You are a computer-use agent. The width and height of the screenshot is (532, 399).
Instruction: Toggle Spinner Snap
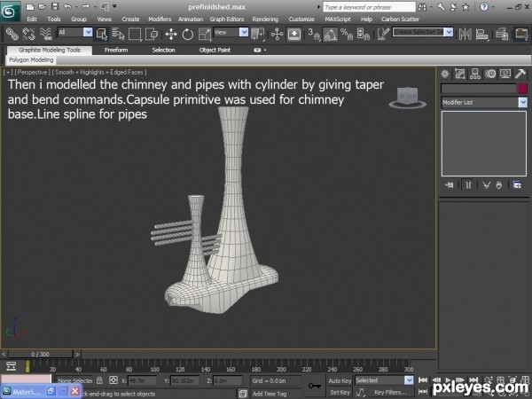pyautogui.click(x=363, y=34)
